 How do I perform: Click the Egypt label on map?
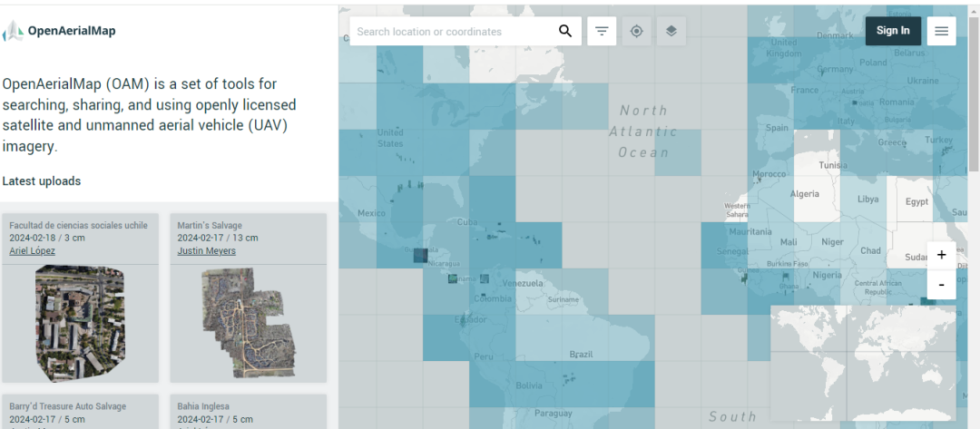[916, 201]
